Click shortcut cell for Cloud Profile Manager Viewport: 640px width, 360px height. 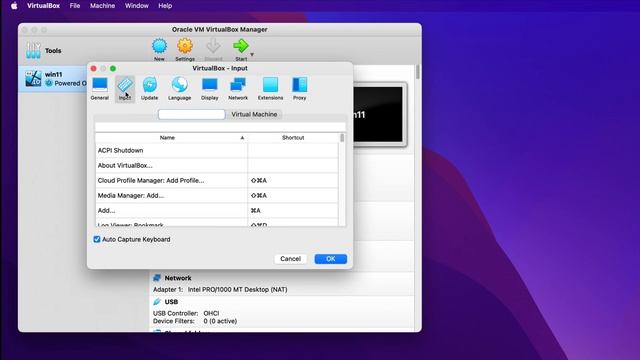(293, 180)
